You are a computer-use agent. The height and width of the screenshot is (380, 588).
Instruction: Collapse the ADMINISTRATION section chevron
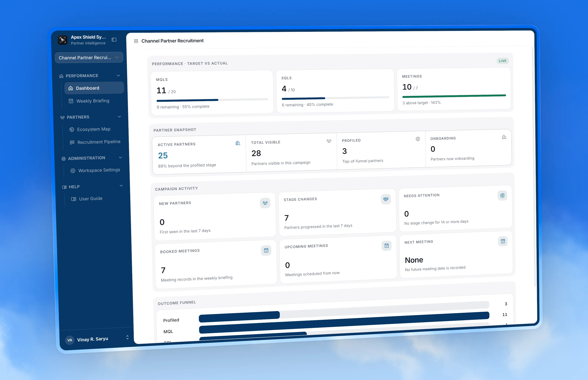(x=120, y=158)
